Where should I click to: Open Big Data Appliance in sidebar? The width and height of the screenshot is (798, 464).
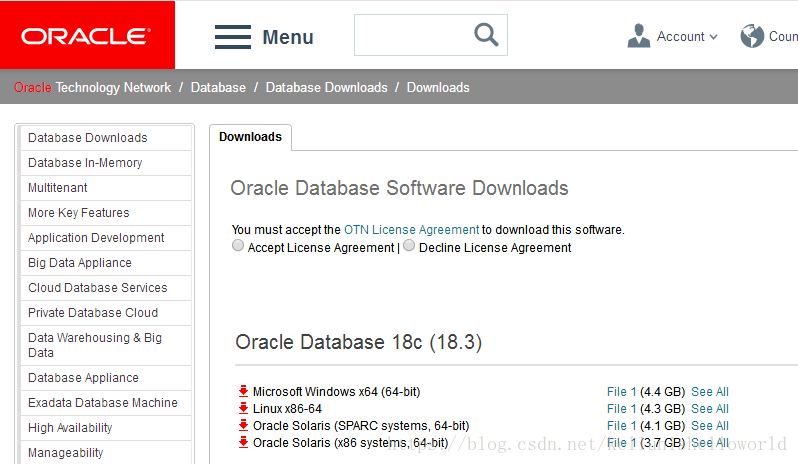(x=105, y=263)
